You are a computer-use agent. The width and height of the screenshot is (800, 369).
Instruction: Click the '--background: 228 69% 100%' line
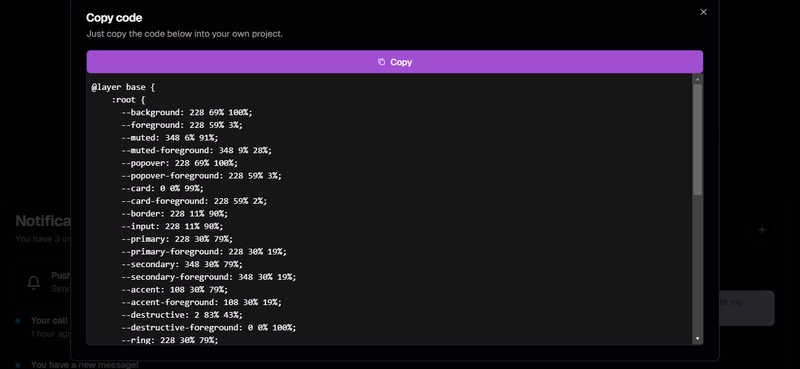(187, 112)
